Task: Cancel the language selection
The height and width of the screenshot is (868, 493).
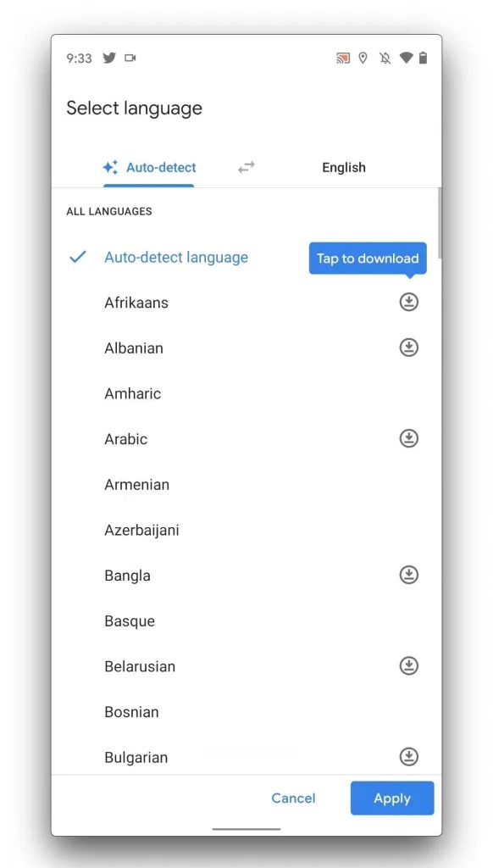Action: click(293, 798)
